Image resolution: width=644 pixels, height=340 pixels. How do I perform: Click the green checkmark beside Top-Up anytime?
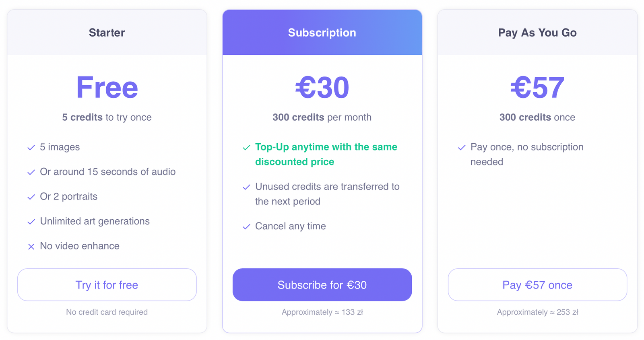pos(246,148)
